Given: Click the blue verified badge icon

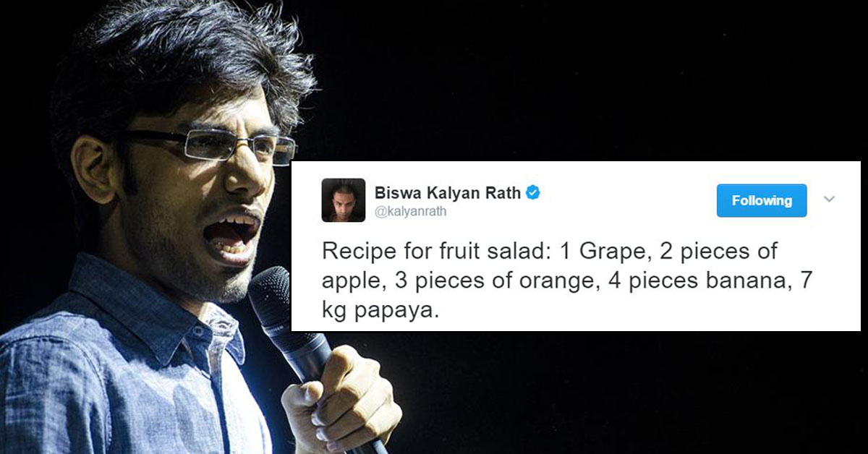Looking at the screenshot, I should click(534, 193).
